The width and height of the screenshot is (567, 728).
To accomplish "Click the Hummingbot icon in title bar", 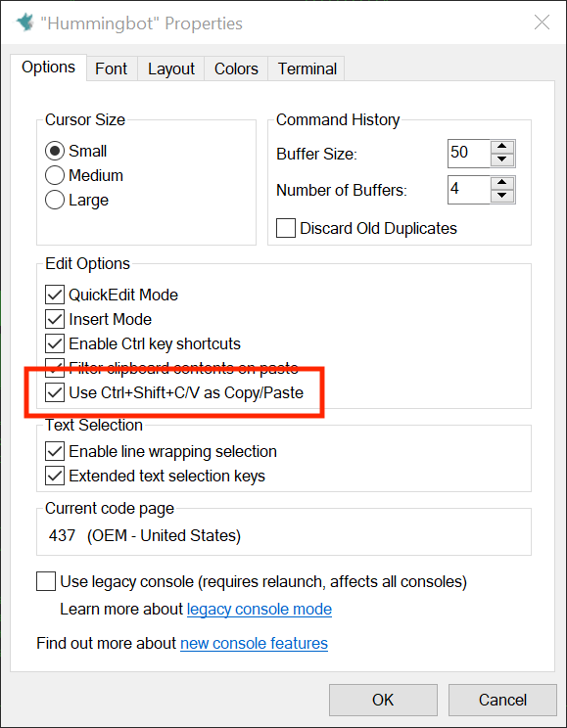I will pos(24,22).
